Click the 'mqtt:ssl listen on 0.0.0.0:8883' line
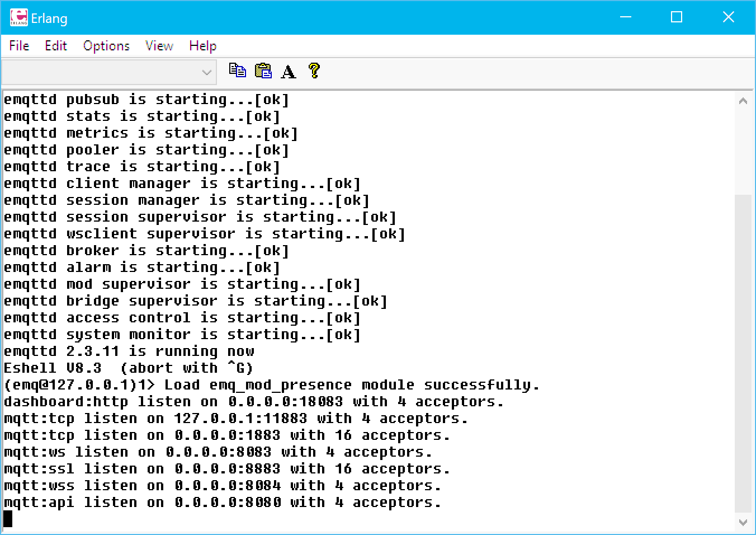This screenshot has width=756, height=535. [227, 469]
